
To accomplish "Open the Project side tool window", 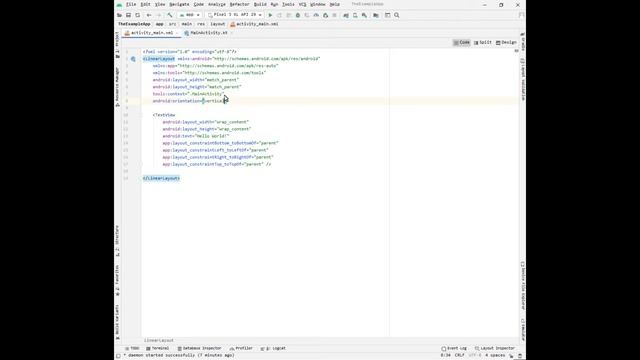I will pos(118,45).
